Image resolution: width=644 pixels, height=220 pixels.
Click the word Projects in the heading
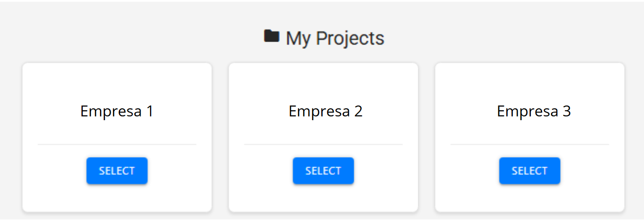pyautogui.click(x=350, y=38)
